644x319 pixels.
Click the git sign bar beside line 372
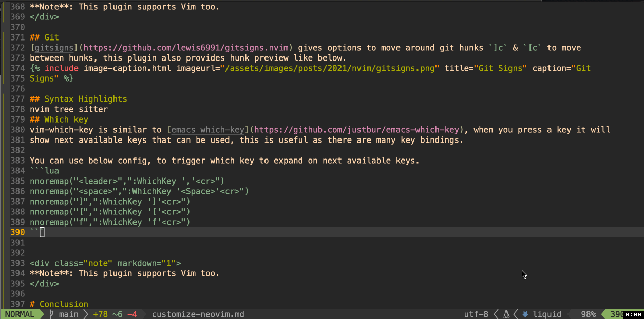pyautogui.click(x=2, y=47)
